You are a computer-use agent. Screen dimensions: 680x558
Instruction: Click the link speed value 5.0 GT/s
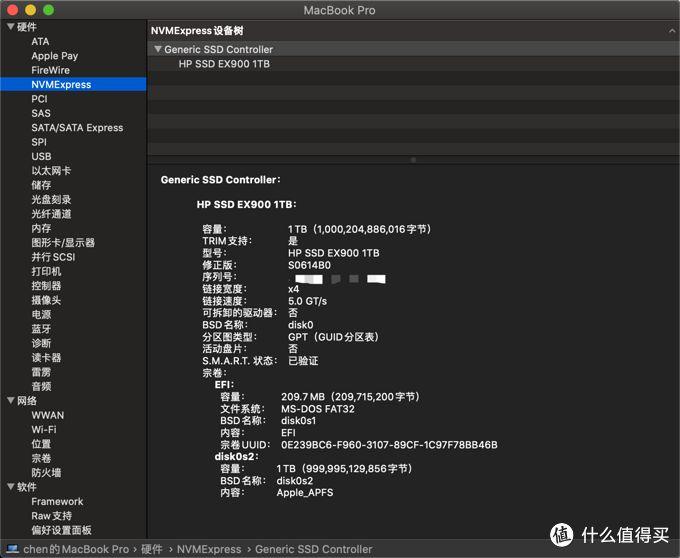[x=307, y=301]
